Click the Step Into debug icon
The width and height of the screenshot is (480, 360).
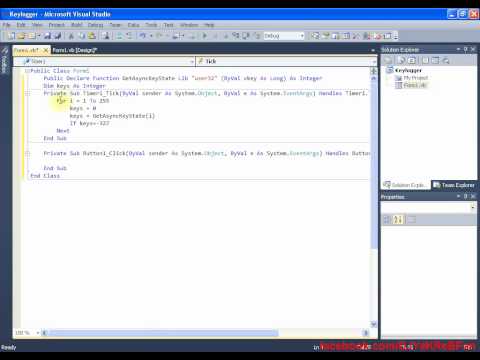[236, 36]
